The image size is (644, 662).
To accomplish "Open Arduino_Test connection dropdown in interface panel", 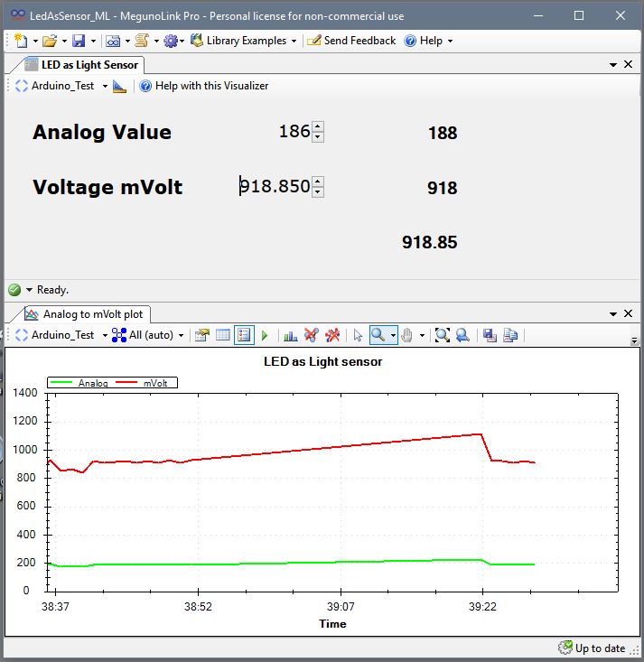I will click(x=61, y=86).
